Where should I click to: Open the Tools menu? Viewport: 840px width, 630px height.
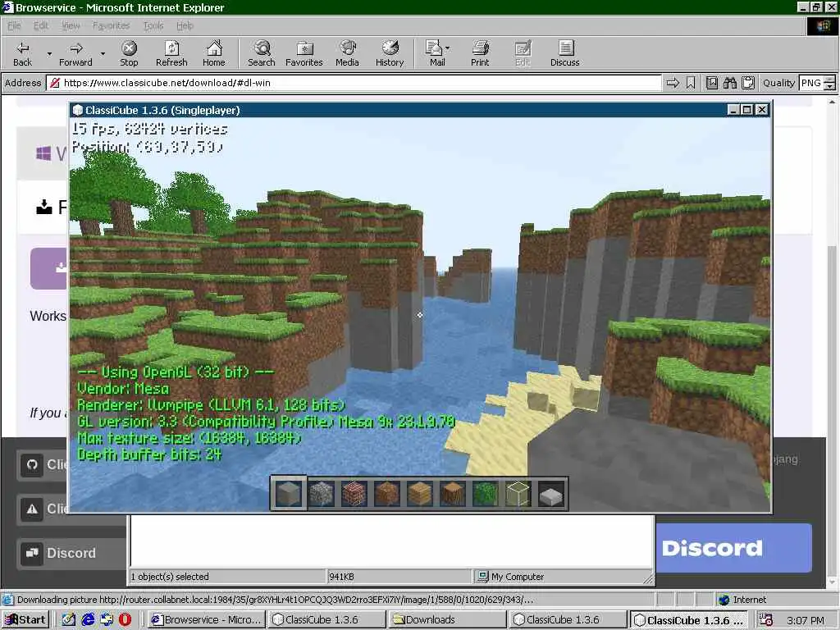pos(153,25)
